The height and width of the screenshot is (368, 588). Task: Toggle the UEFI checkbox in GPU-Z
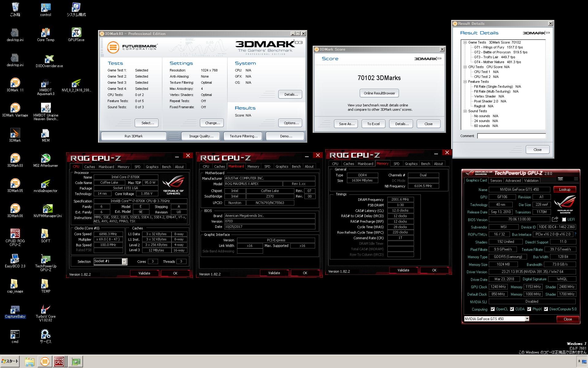pos(564,220)
